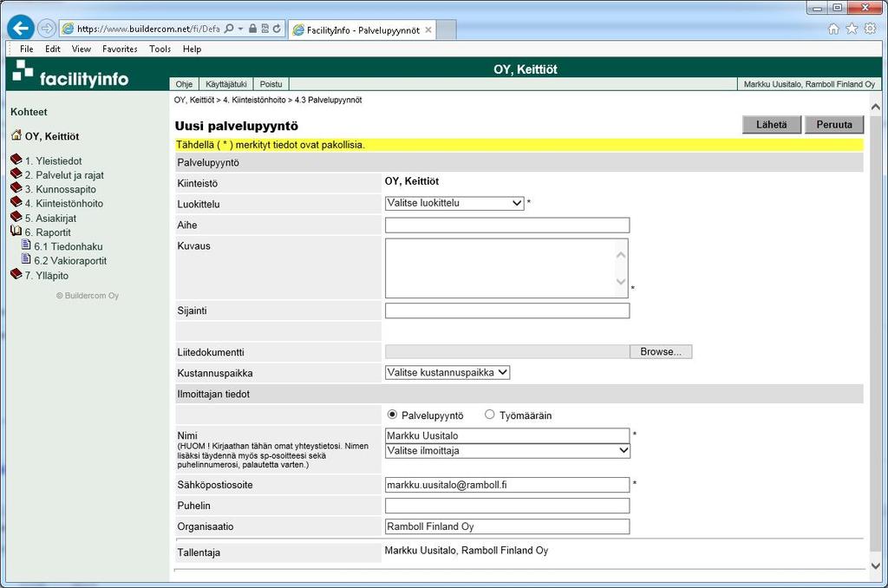Click the Sähköpostiosoite email field

507,485
